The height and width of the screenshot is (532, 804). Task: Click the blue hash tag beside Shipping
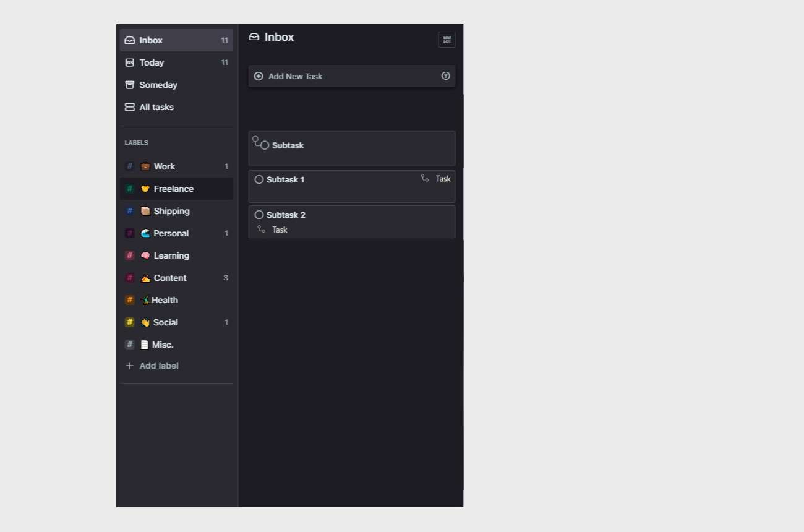pyautogui.click(x=129, y=211)
